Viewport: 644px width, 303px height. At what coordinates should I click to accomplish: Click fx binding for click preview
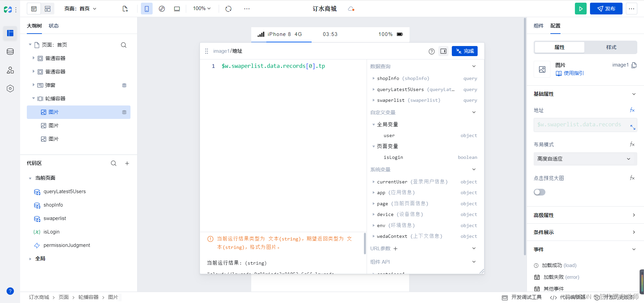click(632, 178)
